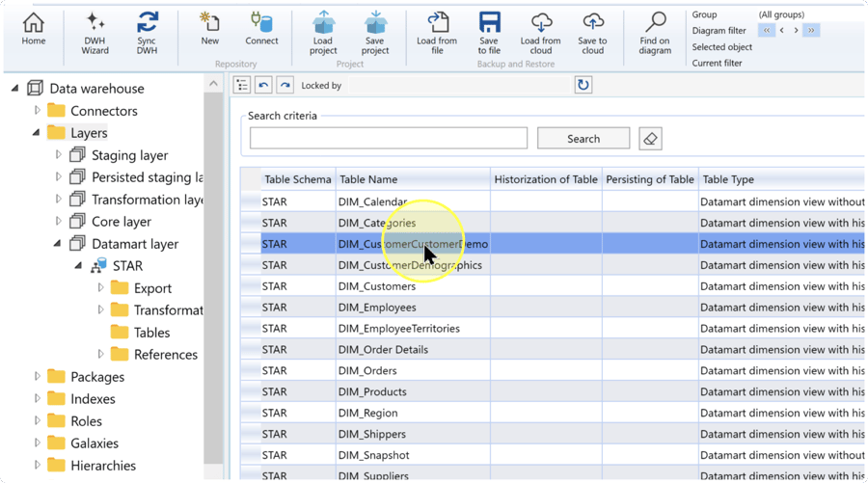The width and height of the screenshot is (868, 483).
Task: Collapse the STAR schema node
Action: [78, 266]
